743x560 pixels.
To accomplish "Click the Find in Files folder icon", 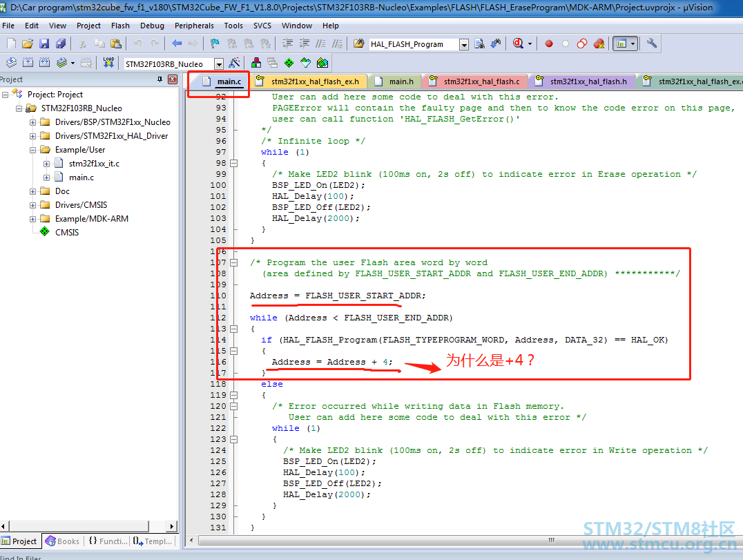I will pyautogui.click(x=358, y=44).
